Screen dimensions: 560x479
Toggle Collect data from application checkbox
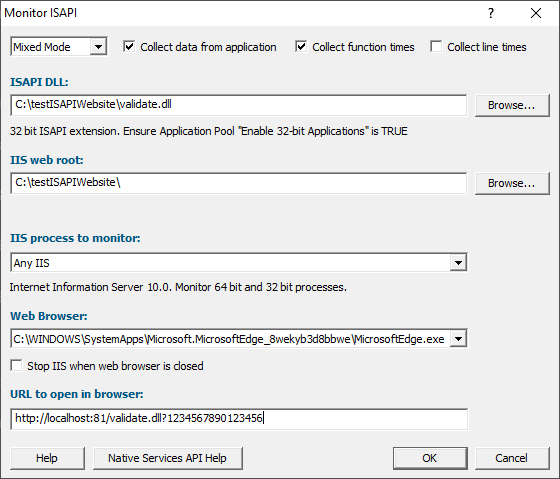click(x=129, y=46)
